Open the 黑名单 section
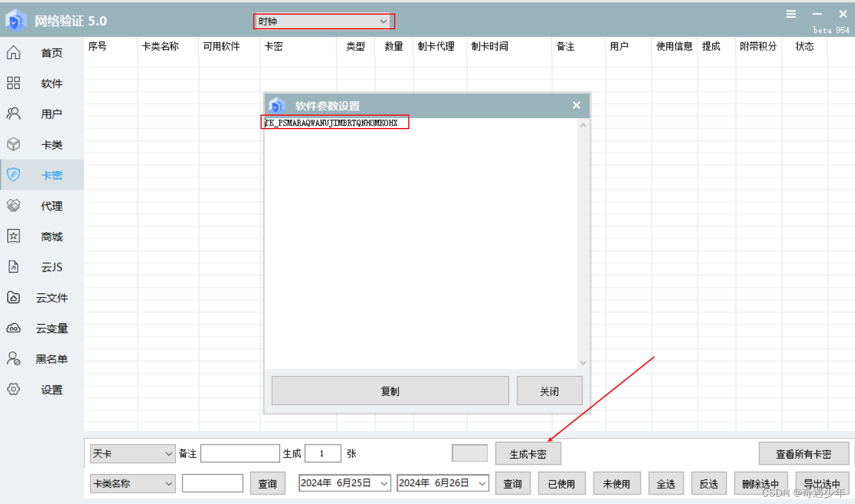Viewport: 855px width, 504px height. tap(52, 359)
